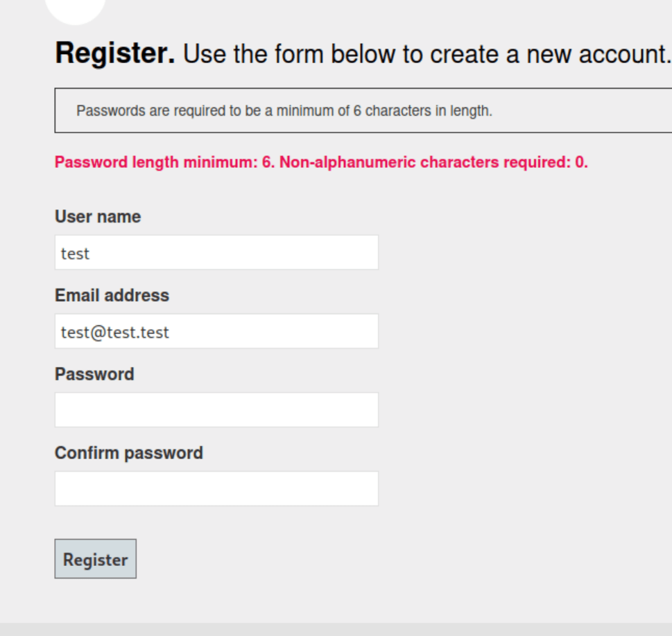Click into the empty Password field
The height and width of the screenshot is (636, 672).
pyautogui.click(x=216, y=410)
